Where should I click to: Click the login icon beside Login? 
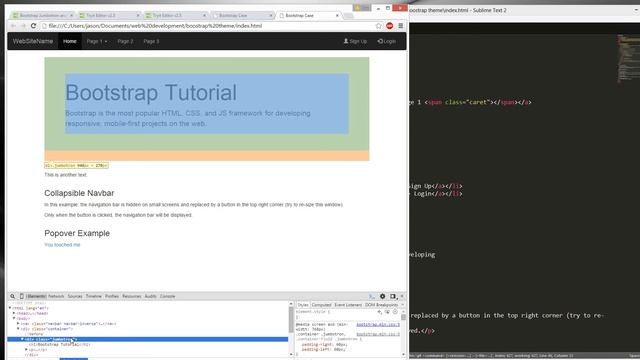(380, 41)
